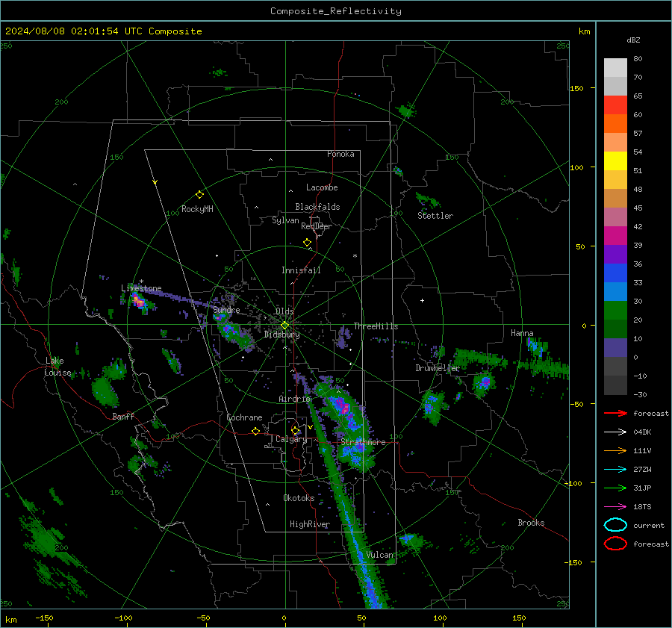Select the blue 36 dBZ color swatch
The image size is (672, 628).
pyautogui.click(x=615, y=273)
